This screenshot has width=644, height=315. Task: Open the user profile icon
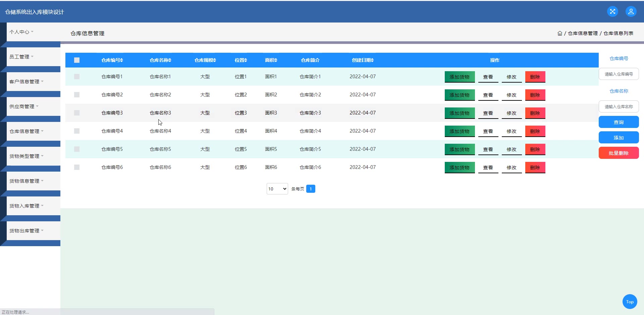(x=631, y=11)
